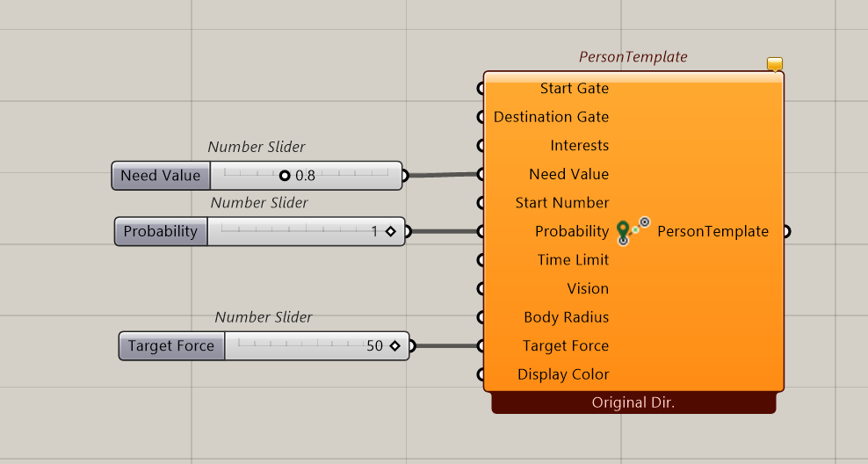Click the Display Color input grip
The width and height of the screenshot is (868, 464).
pos(481,374)
